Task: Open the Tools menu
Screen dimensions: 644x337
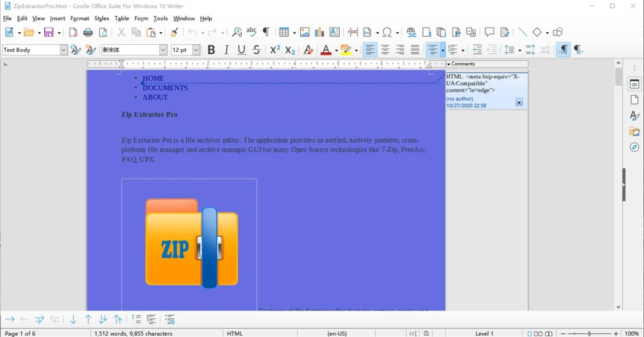Action: [x=160, y=18]
